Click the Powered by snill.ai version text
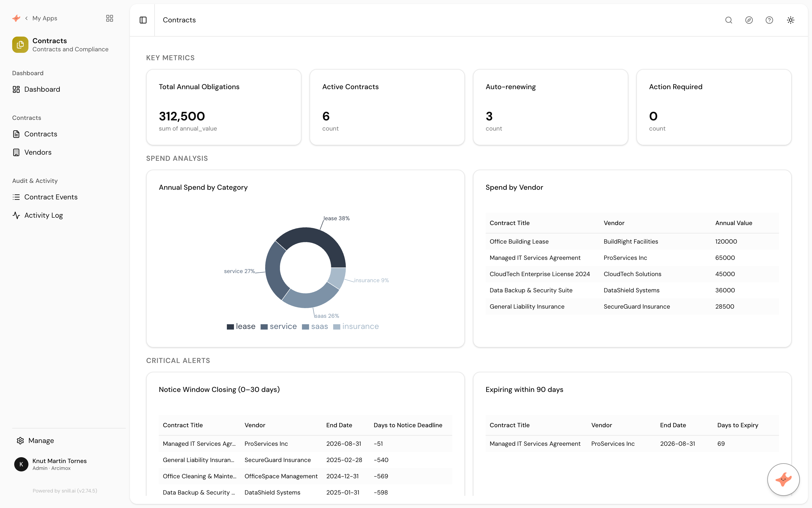Viewport: 812px width, 508px height. click(65, 491)
